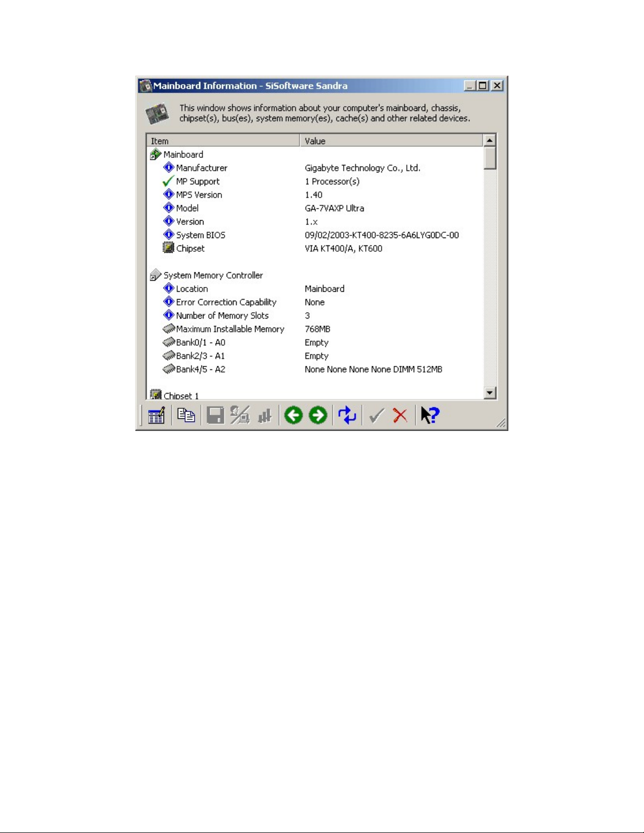Image resolution: width=644 pixels, height=833 pixels.
Task: Select the Chipset 1 tree heading
Action: tap(181, 396)
